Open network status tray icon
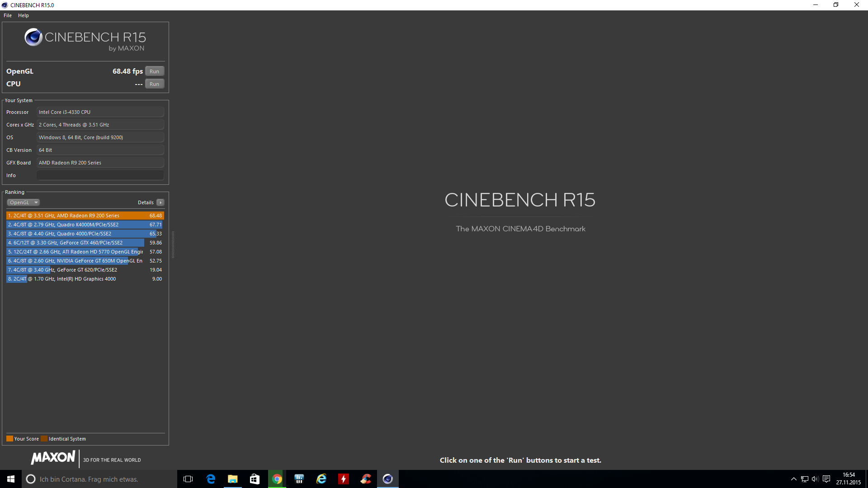868x488 pixels. pos(805,479)
